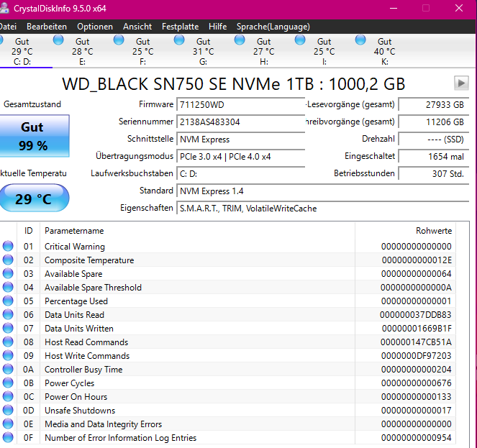This screenshot has height=448, width=477.
Task: Click status orb of Available Spare row
Action: click(8, 273)
